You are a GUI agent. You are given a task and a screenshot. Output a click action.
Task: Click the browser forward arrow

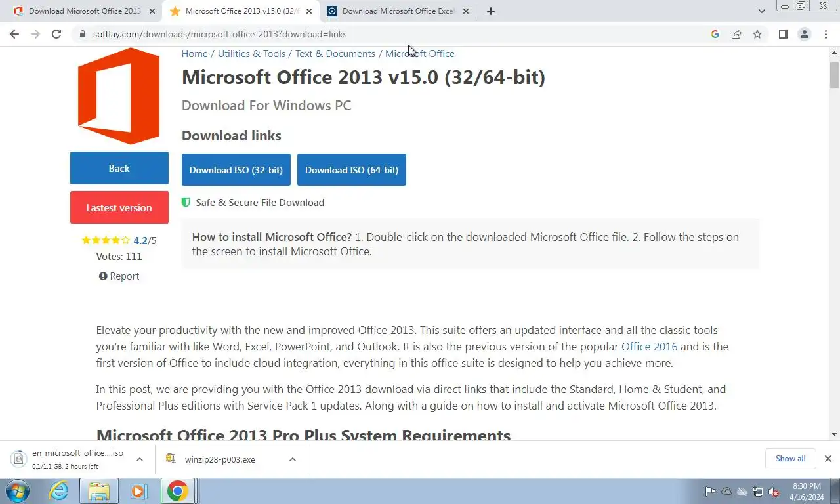click(35, 34)
